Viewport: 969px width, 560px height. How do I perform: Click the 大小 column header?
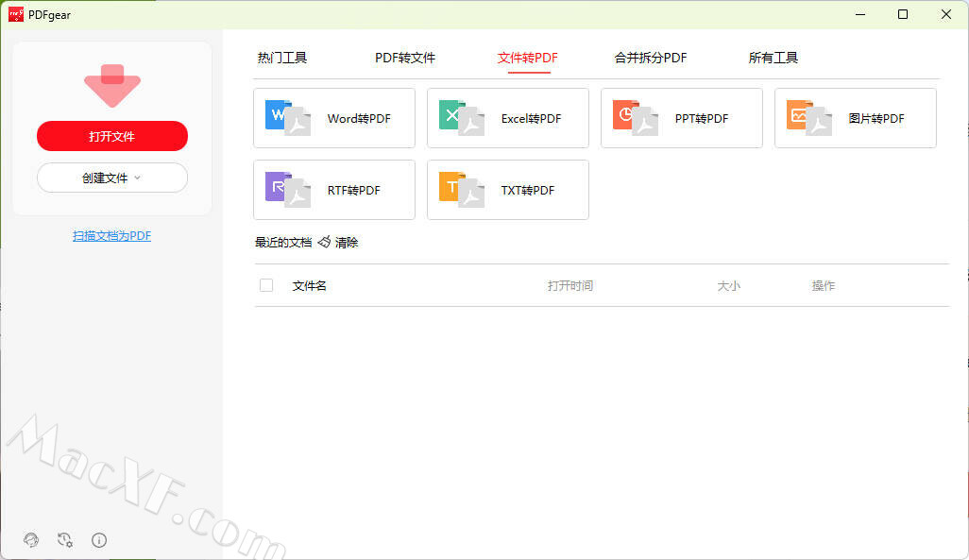[729, 285]
